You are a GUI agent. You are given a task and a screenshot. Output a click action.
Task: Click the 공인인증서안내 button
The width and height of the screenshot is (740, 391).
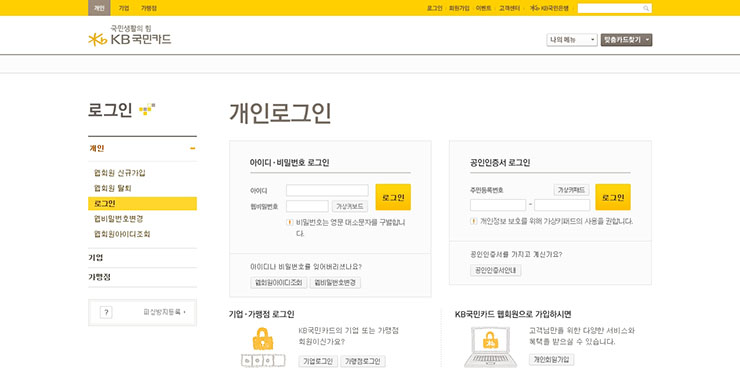[496, 270]
